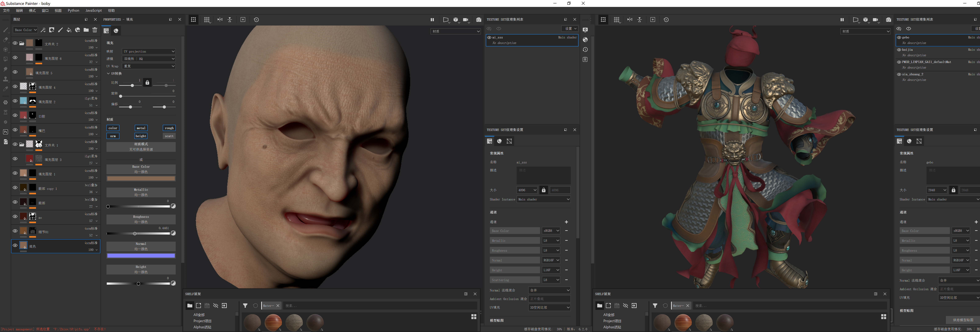Hide the 口腔 layer
This screenshot has width=980, height=332.
tap(15, 115)
